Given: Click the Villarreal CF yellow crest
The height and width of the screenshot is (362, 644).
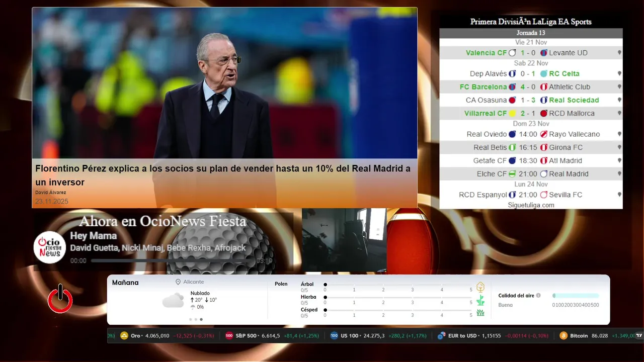Looking at the screenshot, I should coord(512,114).
